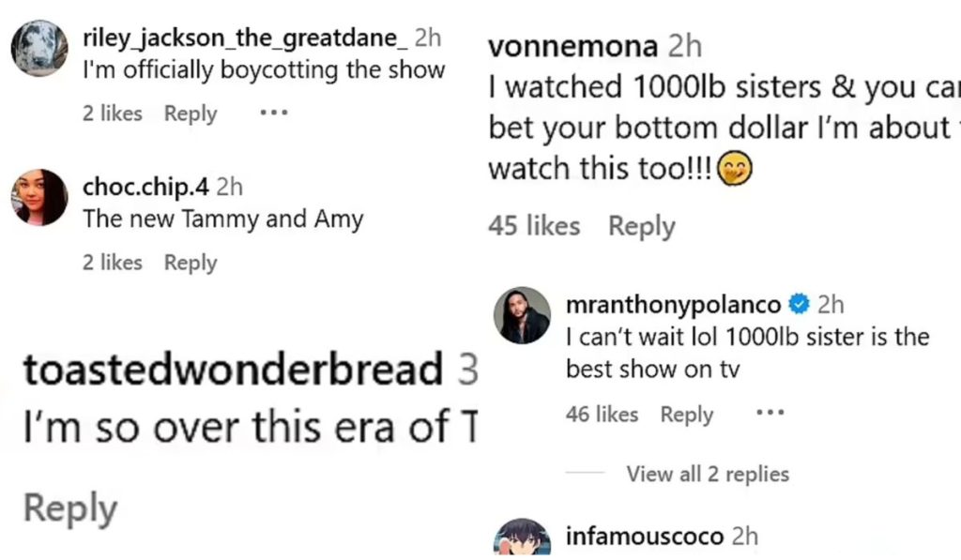The width and height of the screenshot is (961, 560).
Task: Open more options on riley_jackson's comment
Action: pyautogui.click(x=273, y=113)
